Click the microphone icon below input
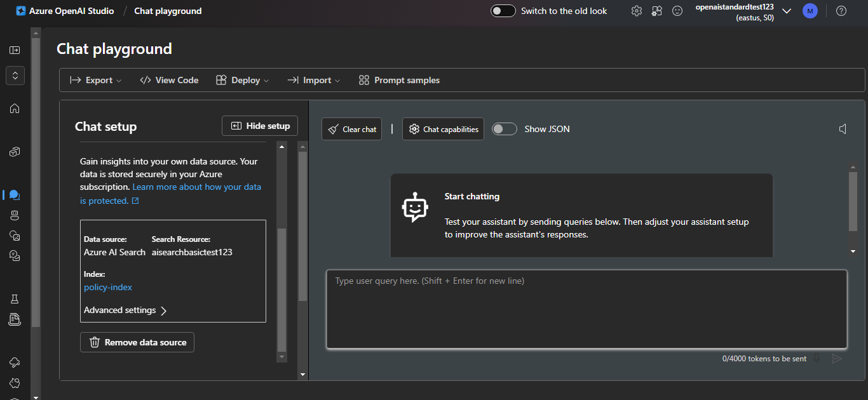This screenshot has height=400, width=868. (x=817, y=359)
